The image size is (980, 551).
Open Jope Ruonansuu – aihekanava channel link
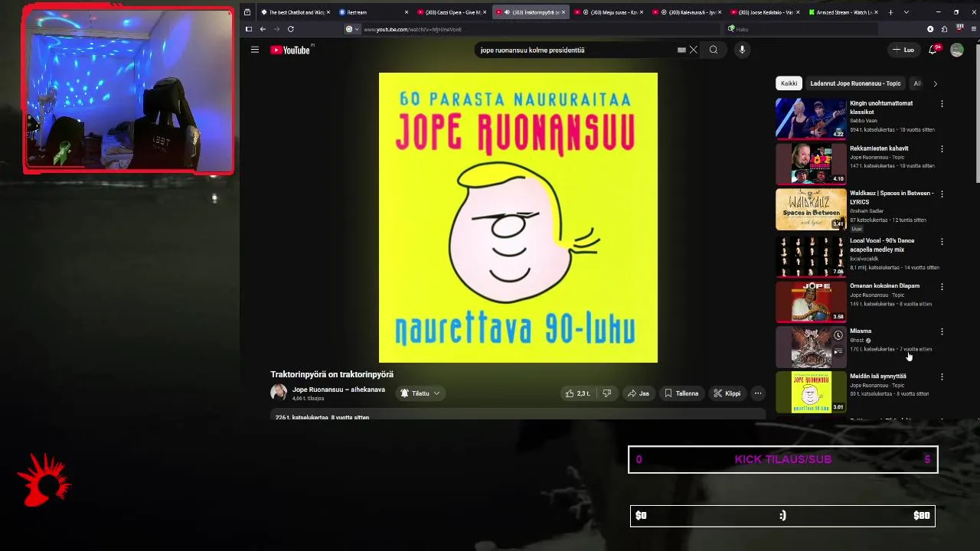[x=338, y=390]
